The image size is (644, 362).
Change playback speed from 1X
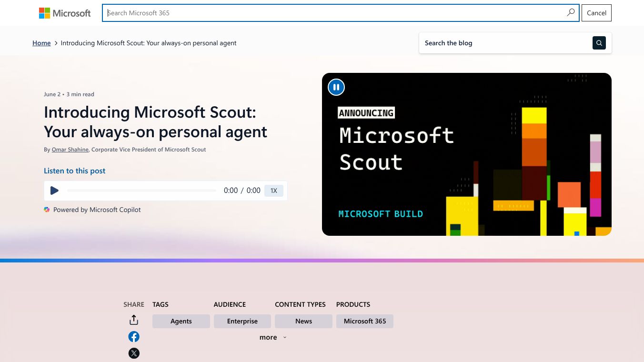point(274,191)
